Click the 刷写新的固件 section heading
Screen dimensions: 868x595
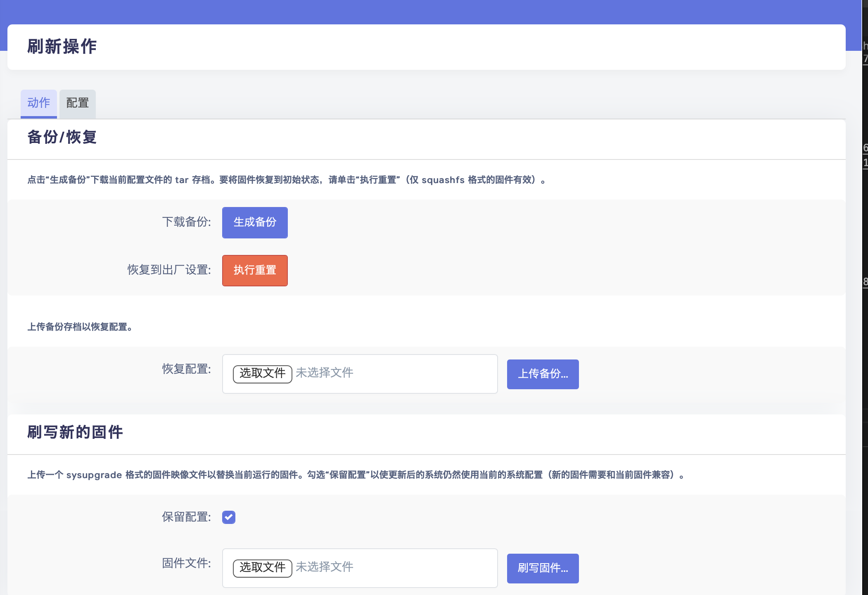tap(75, 432)
